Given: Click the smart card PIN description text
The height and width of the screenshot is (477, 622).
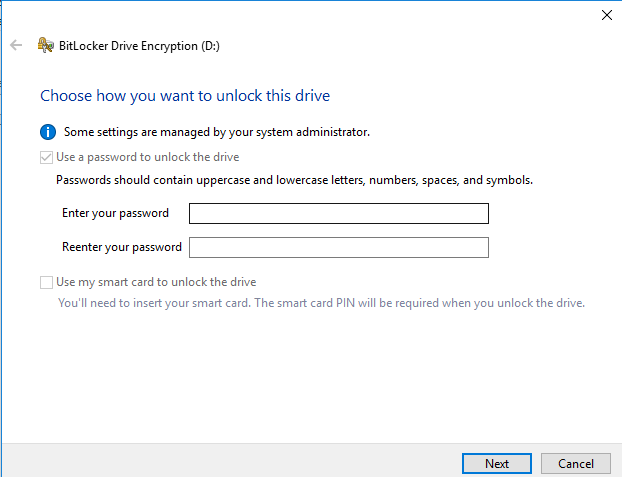Looking at the screenshot, I should 321,302.
